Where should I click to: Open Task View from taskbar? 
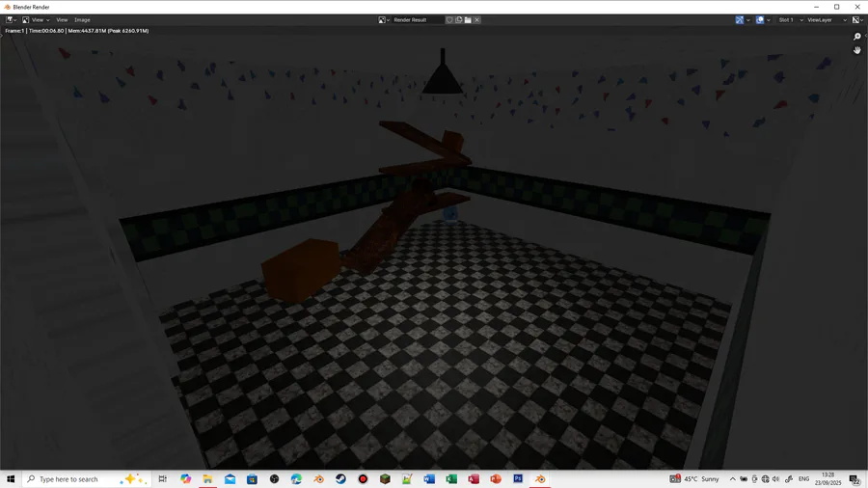click(162, 479)
